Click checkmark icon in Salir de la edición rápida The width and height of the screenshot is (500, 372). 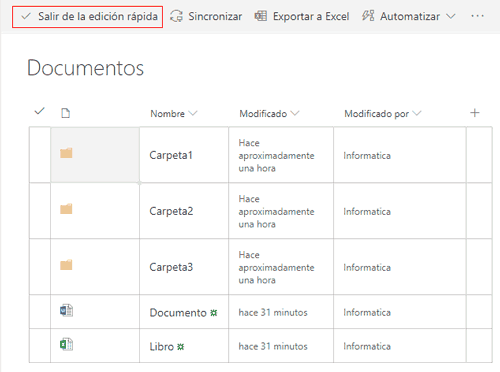(x=26, y=16)
